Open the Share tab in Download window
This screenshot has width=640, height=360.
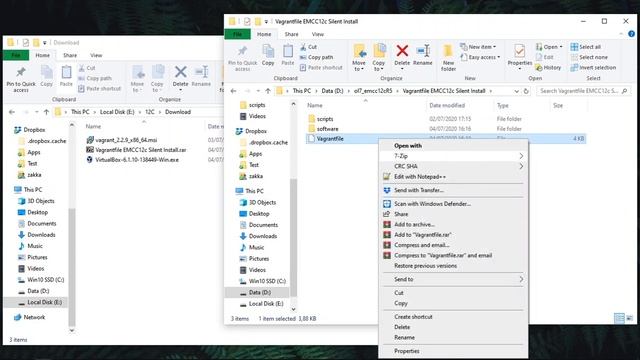pyautogui.click(x=70, y=55)
